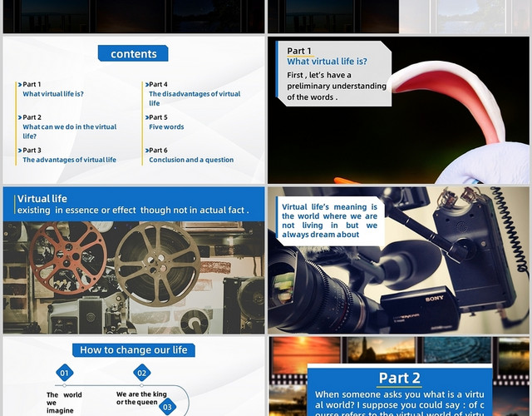Click the dark and light thumbnail at the top right
This screenshot has height=416, width=532.
(398, 17)
